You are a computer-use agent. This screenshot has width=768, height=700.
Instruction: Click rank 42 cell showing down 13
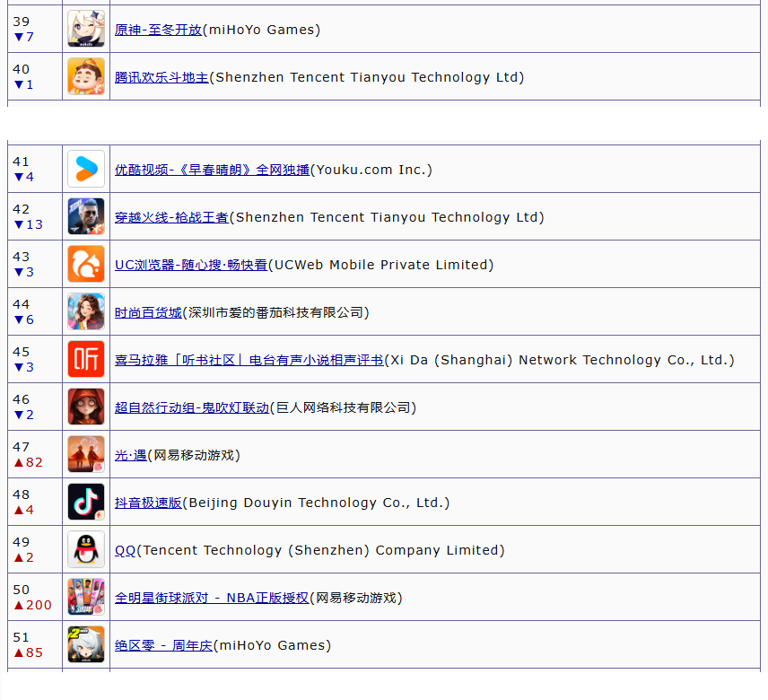coord(35,216)
